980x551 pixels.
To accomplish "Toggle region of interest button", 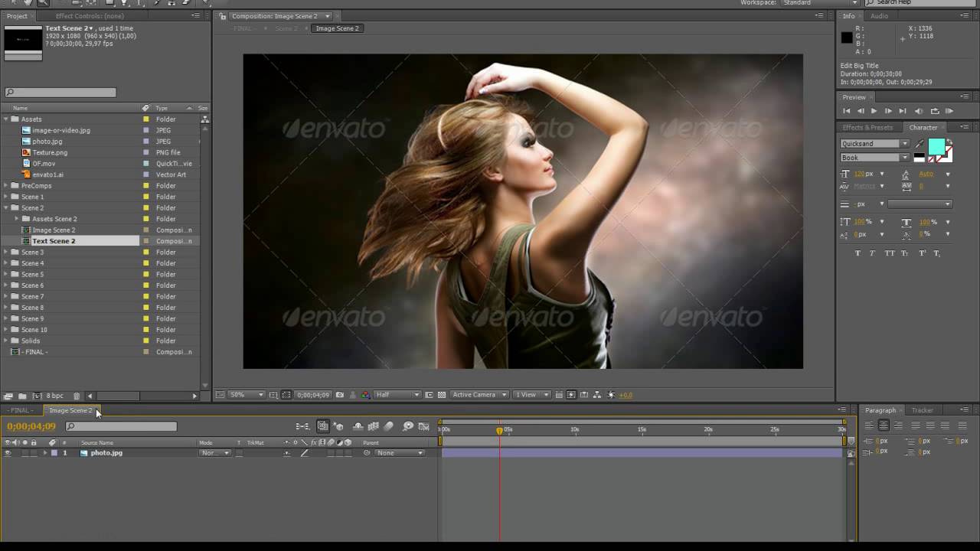I will tap(429, 395).
